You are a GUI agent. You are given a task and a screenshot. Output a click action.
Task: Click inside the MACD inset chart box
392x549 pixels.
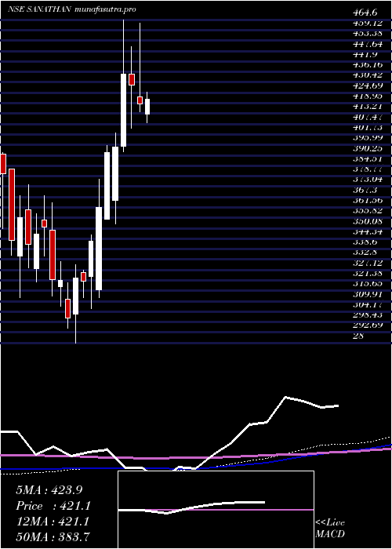click(216, 510)
